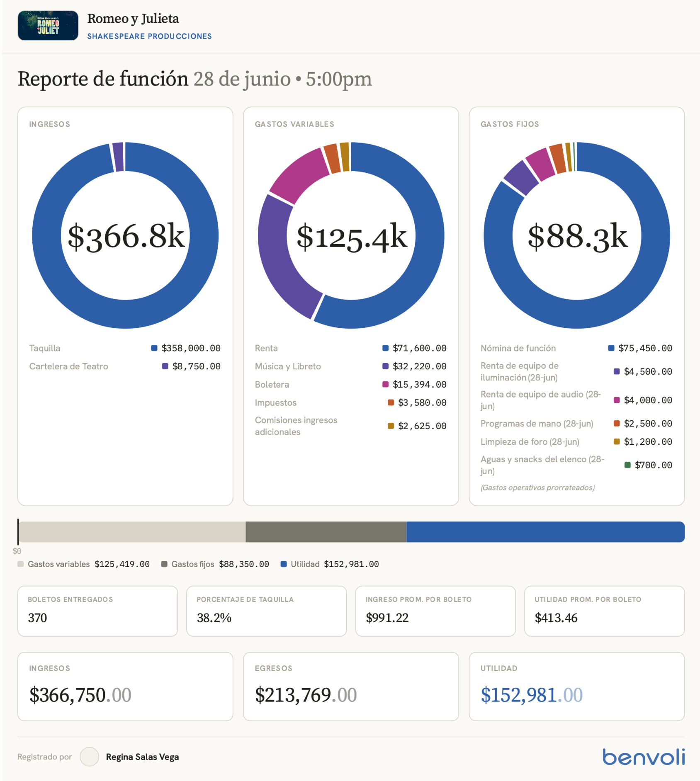Click the Boletera label
This screenshot has height=781, width=700.
click(x=272, y=385)
